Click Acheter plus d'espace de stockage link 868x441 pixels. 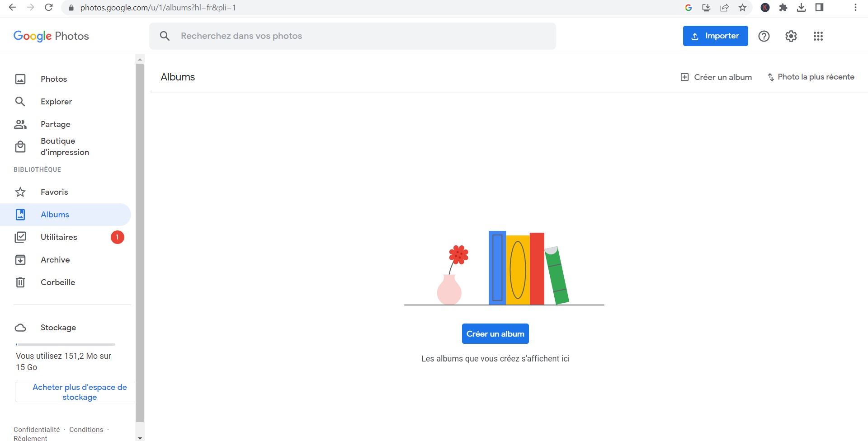[80, 392]
